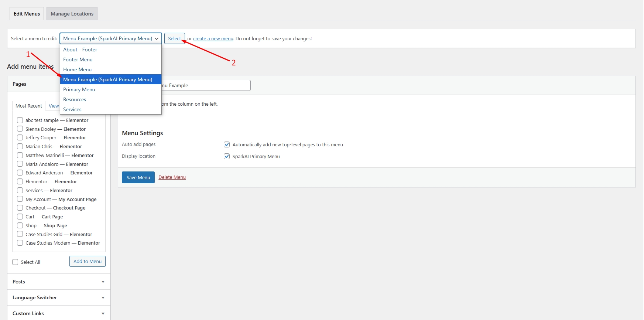
Task: Choose Footer Menu from dropdown list
Action: click(x=78, y=59)
